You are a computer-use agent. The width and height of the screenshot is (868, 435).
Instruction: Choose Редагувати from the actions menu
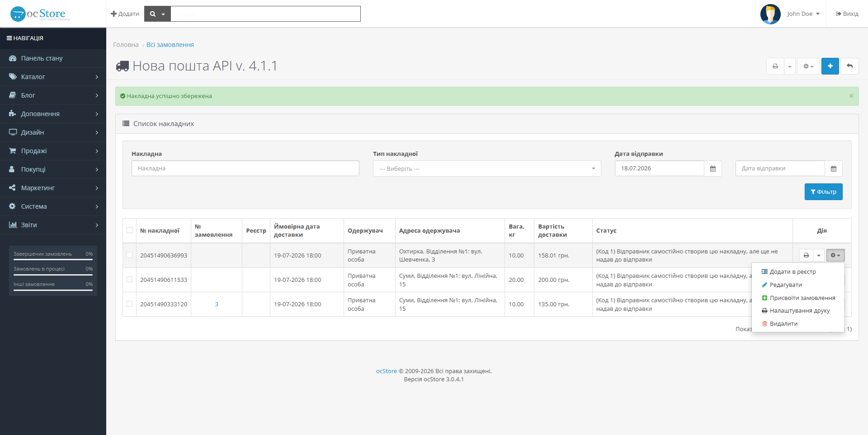(x=798, y=285)
